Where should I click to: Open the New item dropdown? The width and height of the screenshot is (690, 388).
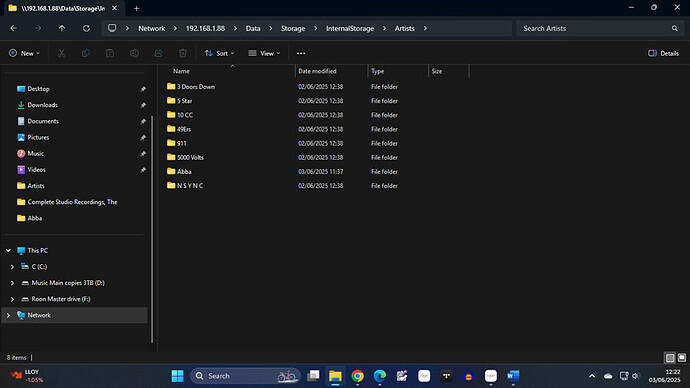(x=24, y=53)
